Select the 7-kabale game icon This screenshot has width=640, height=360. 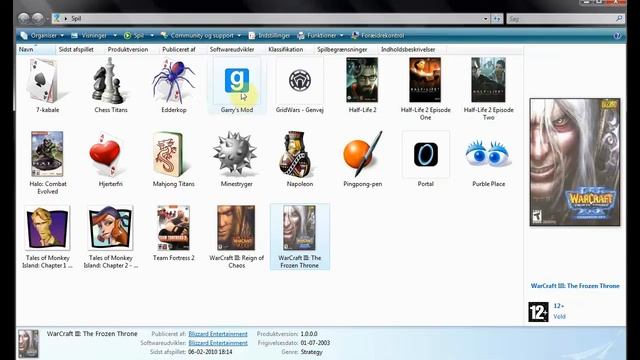point(42,80)
